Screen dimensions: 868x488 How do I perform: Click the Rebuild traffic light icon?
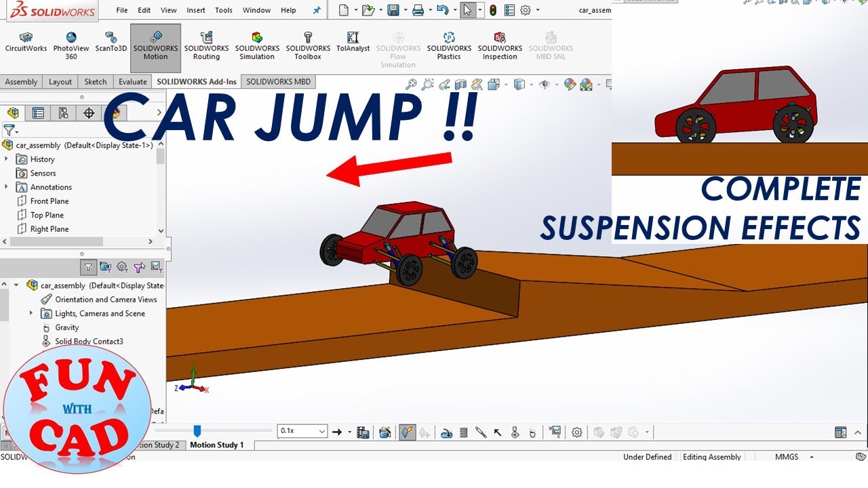pos(493,10)
